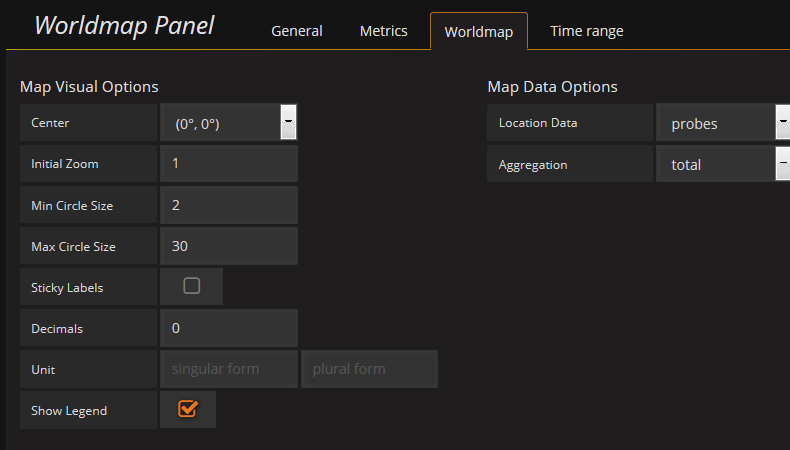Open the Metrics tab
The image size is (790, 450).
coord(383,31)
